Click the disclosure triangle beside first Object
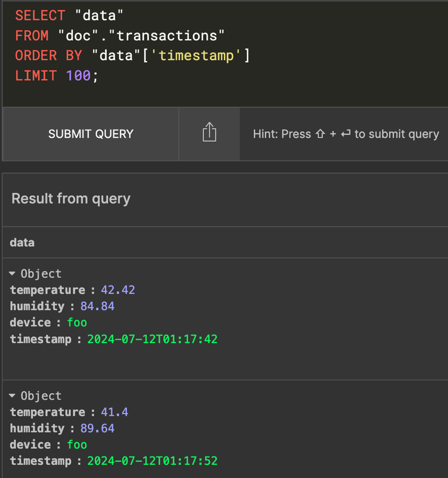 [12, 273]
